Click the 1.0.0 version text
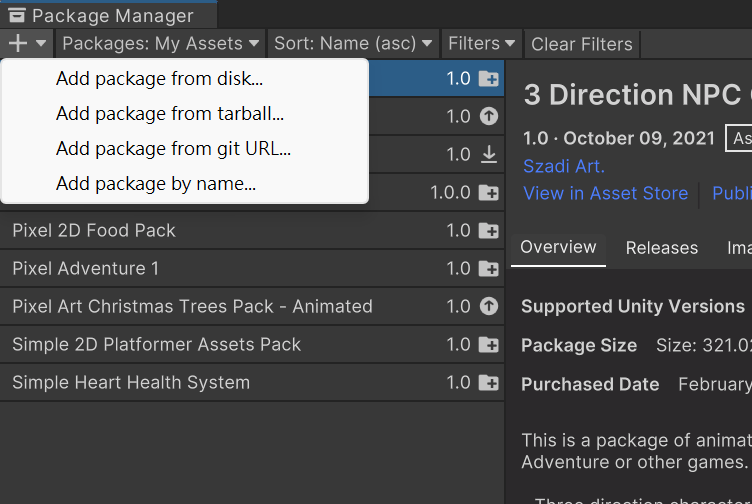Image resolution: width=752 pixels, height=504 pixels. [450, 193]
